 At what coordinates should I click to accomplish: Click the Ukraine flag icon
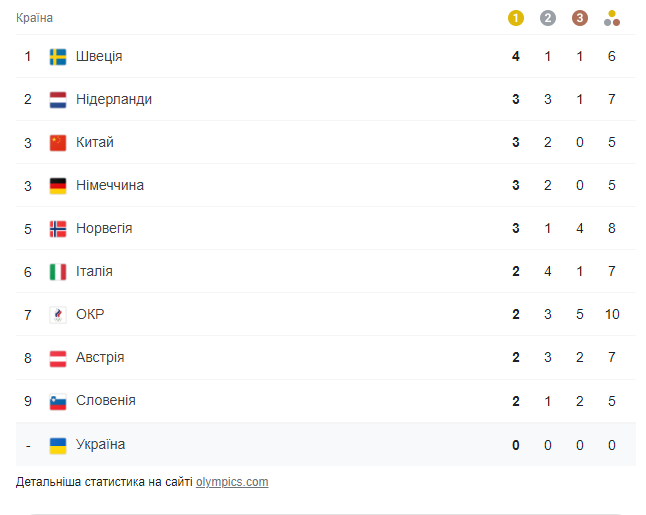[58, 445]
